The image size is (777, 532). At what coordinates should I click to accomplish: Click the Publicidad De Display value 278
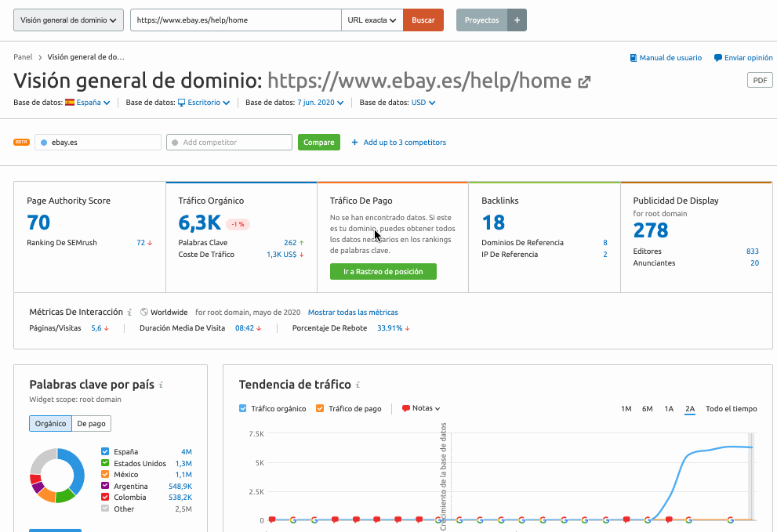click(x=651, y=230)
